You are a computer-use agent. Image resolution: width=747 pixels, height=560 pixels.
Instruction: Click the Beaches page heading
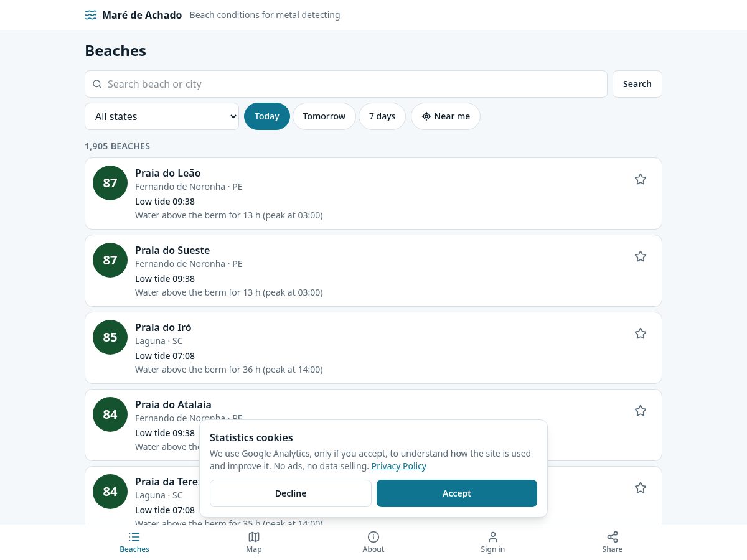pos(115,51)
